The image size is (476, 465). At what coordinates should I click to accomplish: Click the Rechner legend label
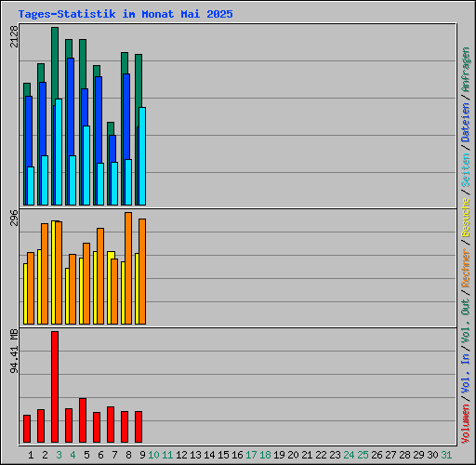click(x=466, y=268)
